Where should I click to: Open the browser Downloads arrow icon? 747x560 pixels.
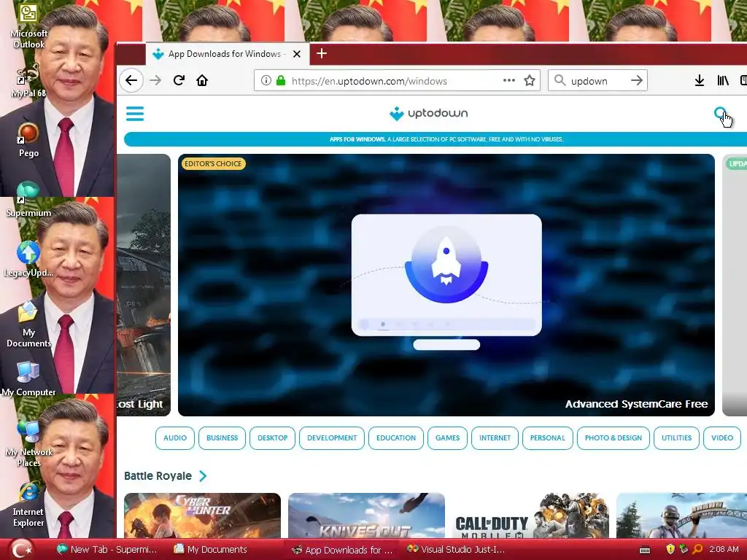coord(700,80)
